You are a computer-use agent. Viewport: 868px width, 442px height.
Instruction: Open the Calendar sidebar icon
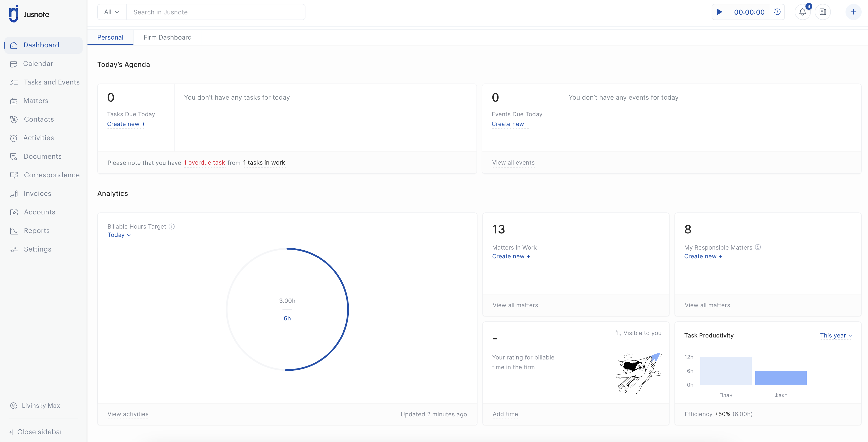click(x=13, y=64)
